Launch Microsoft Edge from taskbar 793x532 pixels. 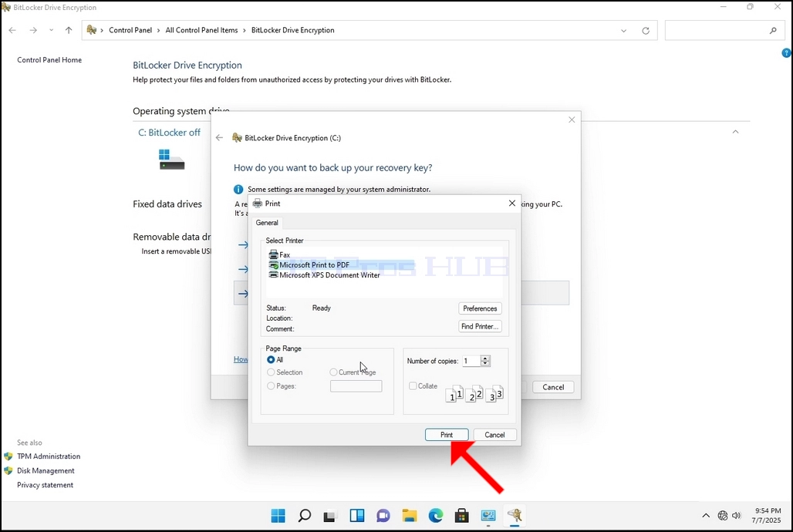pos(436,516)
